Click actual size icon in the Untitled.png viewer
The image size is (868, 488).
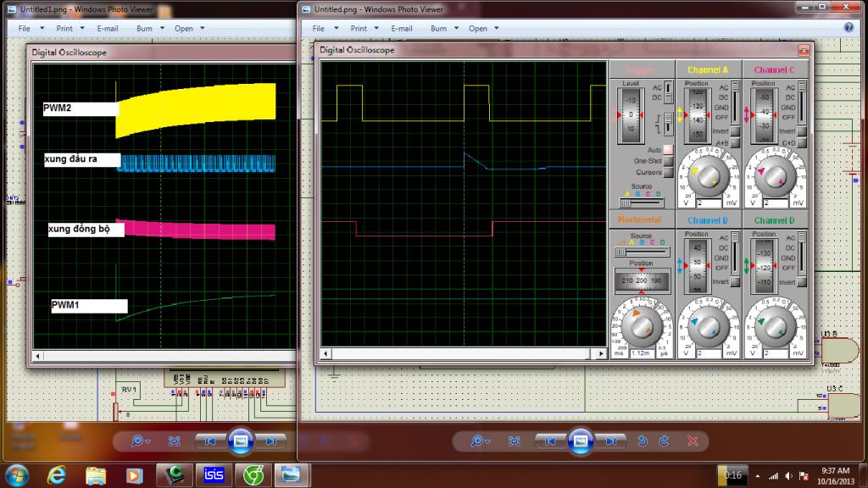click(514, 441)
